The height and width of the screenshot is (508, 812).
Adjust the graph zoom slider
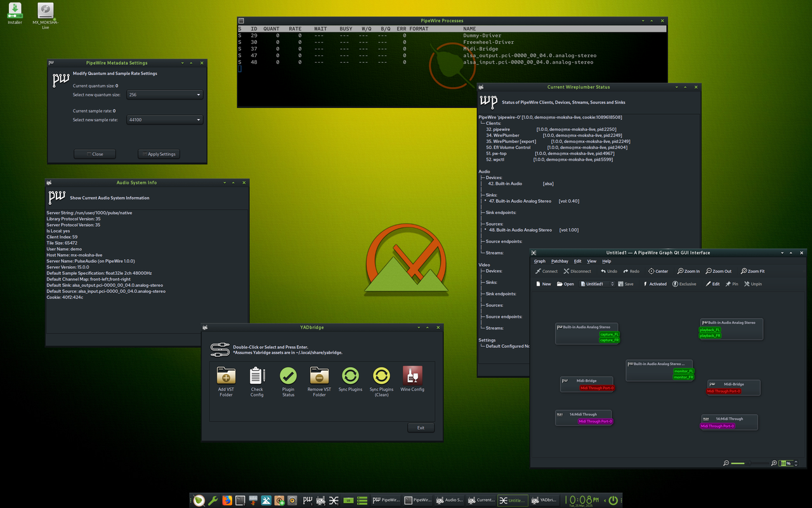(x=750, y=463)
